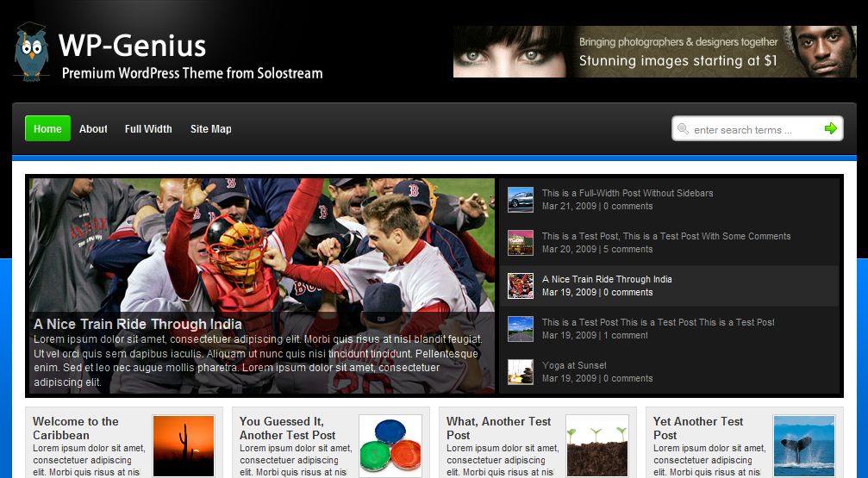
Task: Open This is a Test Post repeated title
Action: (x=659, y=322)
